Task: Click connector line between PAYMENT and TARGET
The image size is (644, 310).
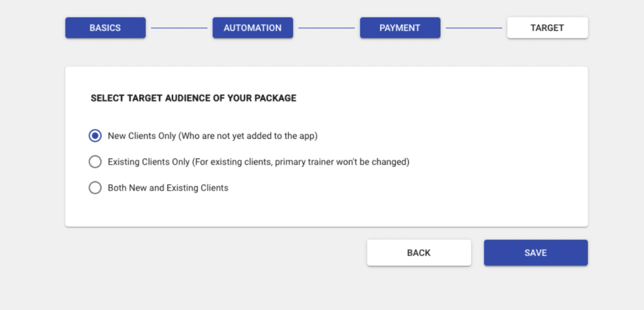Action: coord(473,28)
